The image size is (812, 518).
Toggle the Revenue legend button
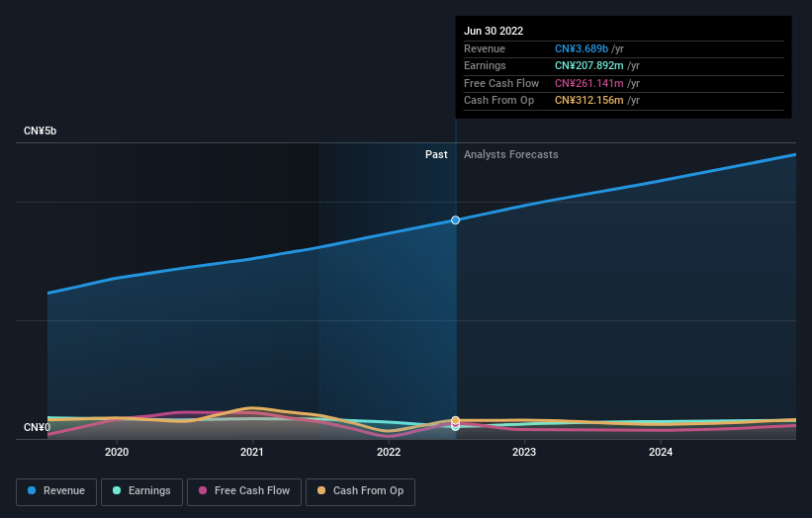point(56,491)
